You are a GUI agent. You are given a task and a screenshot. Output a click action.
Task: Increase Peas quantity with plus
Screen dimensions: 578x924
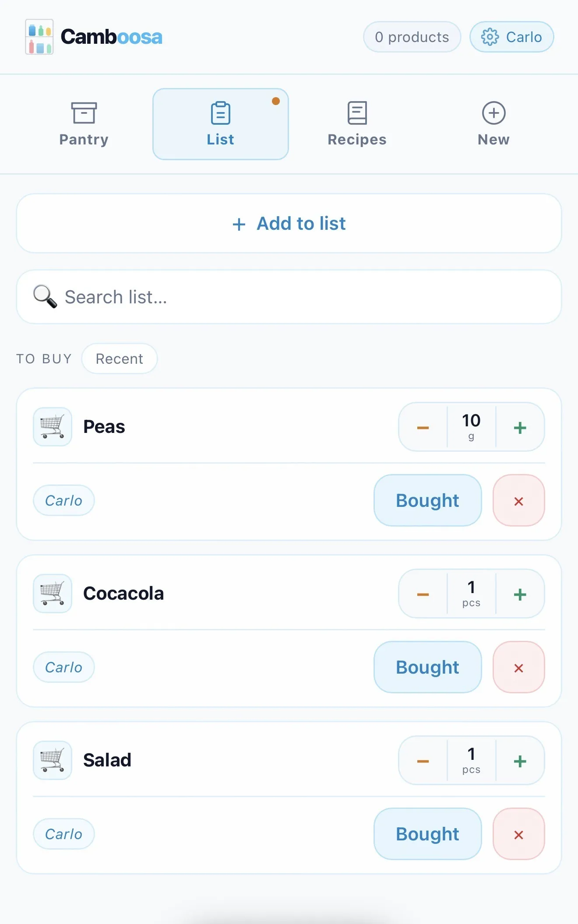click(520, 427)
